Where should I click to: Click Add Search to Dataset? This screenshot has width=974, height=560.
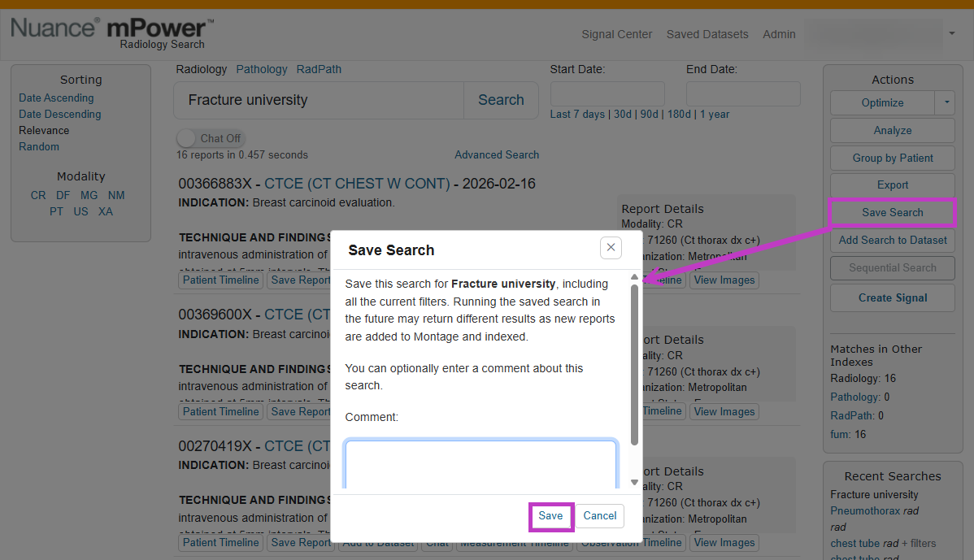(x=893, y=241)
